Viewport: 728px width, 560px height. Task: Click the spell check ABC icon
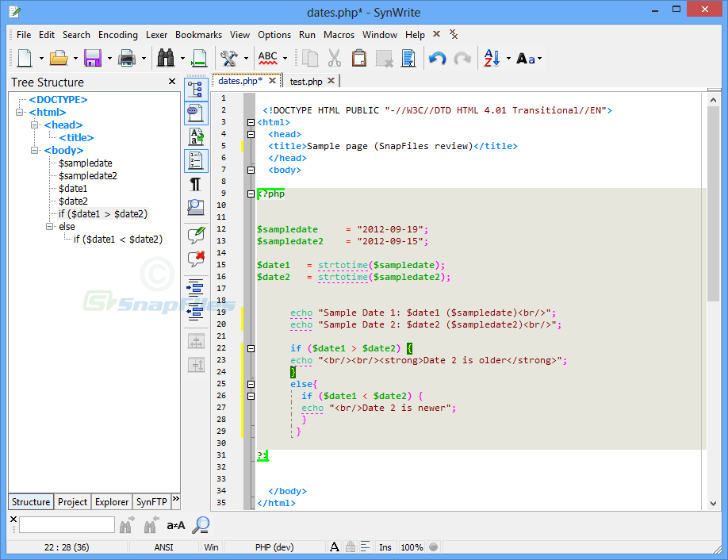pyautogui.click(x=268, y=58)
